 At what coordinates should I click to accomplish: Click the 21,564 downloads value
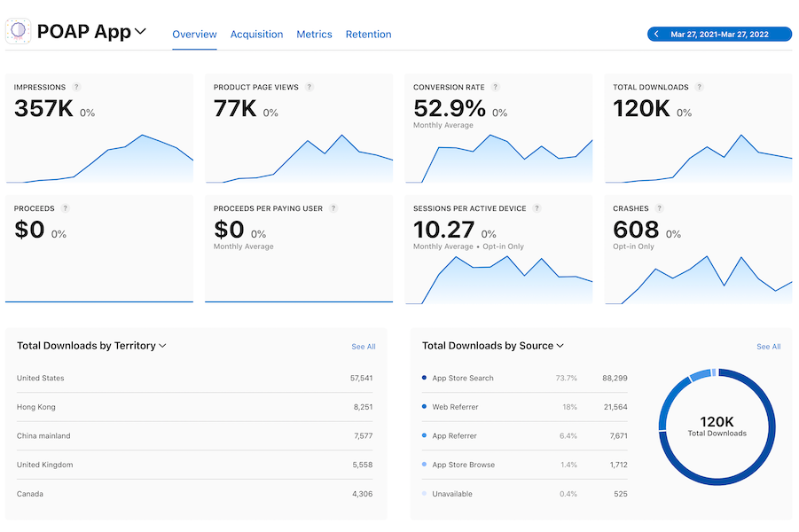(x=615, y=407)
